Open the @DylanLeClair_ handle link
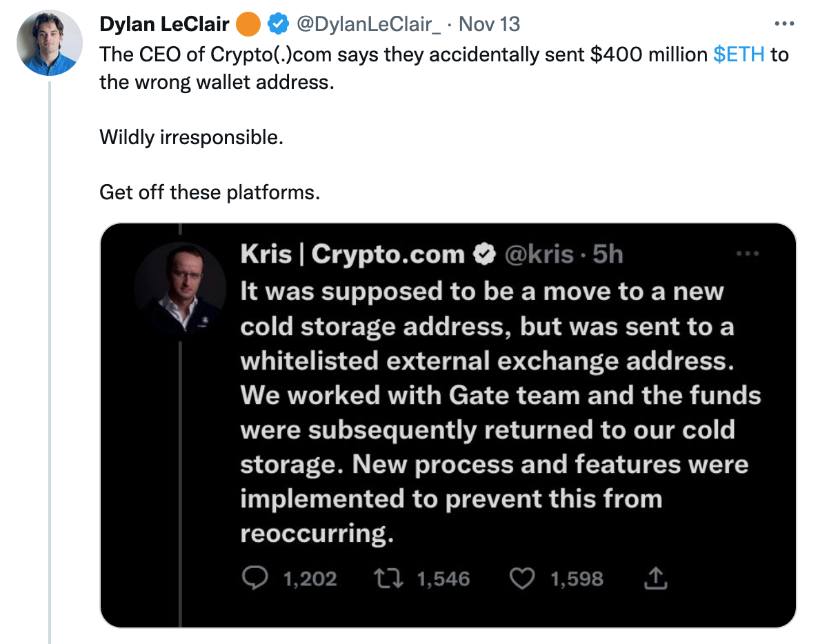The width and height of the screenshot is (818, 644). point(368,24)
